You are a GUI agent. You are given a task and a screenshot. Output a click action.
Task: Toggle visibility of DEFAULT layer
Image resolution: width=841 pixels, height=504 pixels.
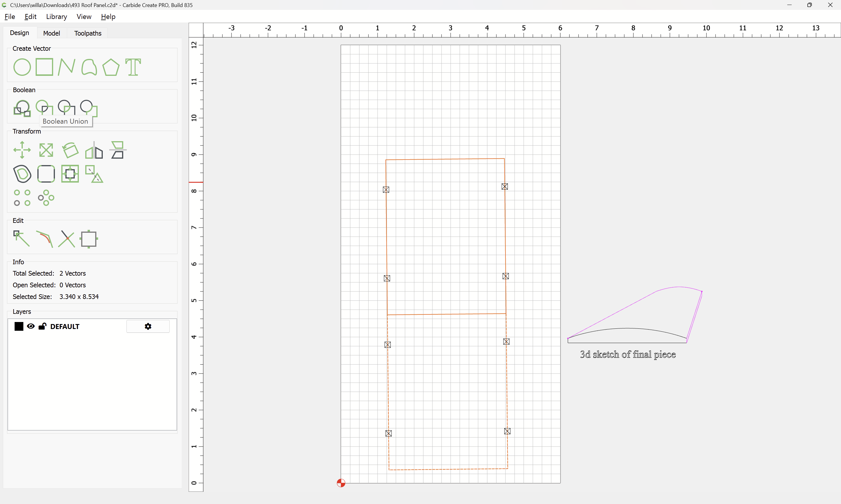point(31,326)
